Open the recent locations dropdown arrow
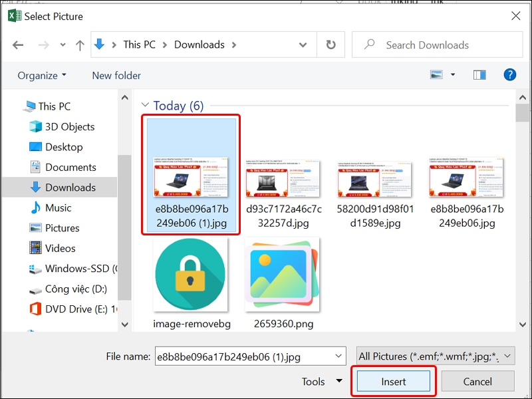The width and height of the screenshot is (532, 399). pyautogui.click(x=63, y=45)
